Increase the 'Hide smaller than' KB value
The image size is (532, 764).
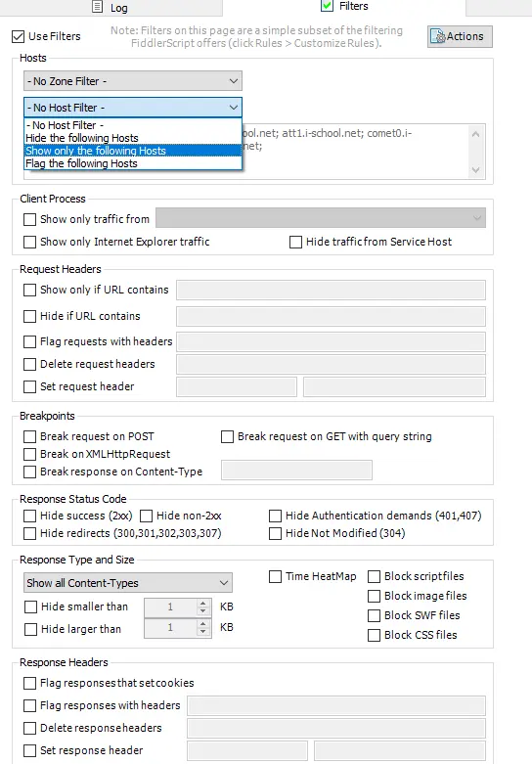point(203,604)
